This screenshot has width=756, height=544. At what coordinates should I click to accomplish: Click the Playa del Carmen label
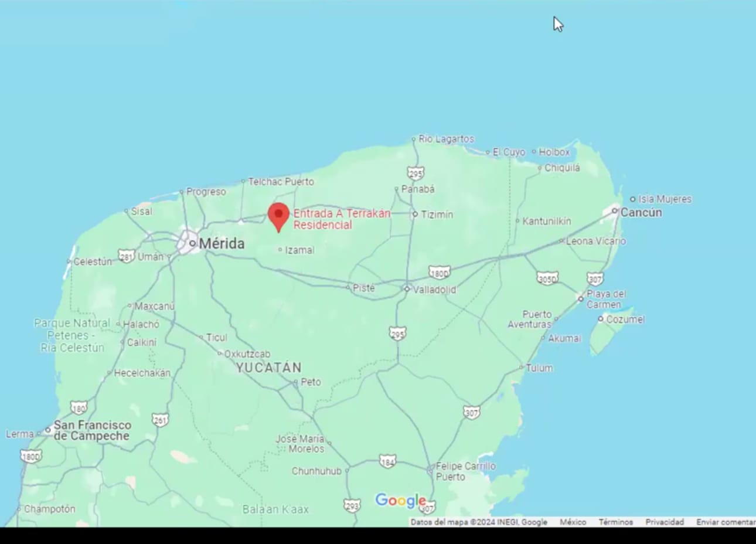tap(606, 299)
